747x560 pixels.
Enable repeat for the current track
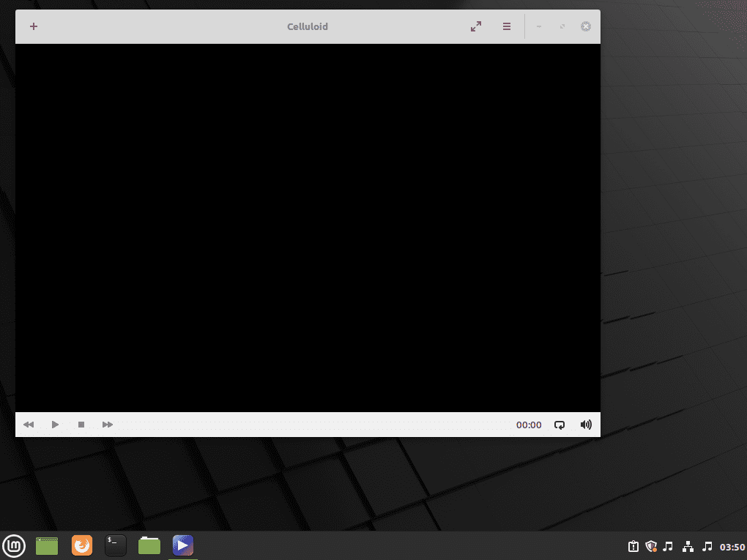pyautogui.click(x=559, y=425)
